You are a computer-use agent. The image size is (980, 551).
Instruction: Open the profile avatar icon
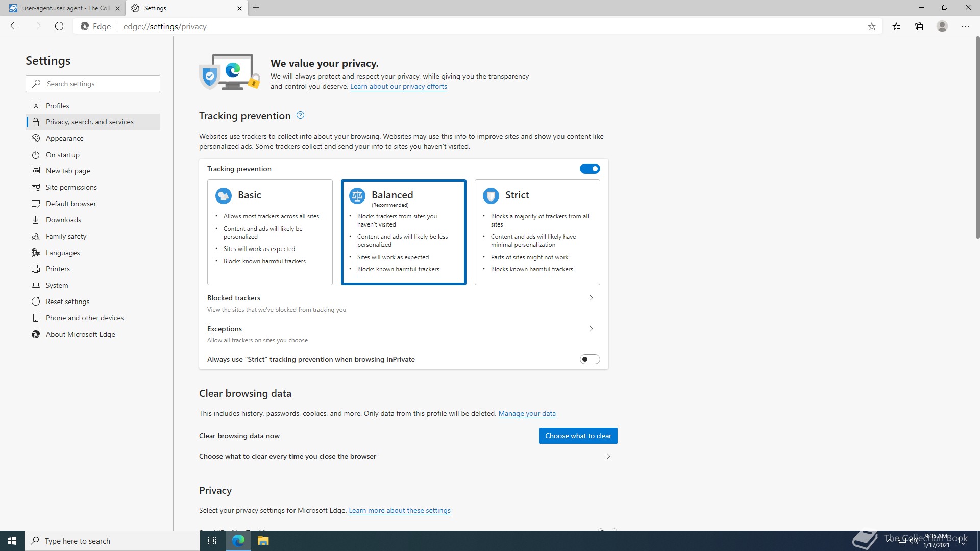pos(942,27)
